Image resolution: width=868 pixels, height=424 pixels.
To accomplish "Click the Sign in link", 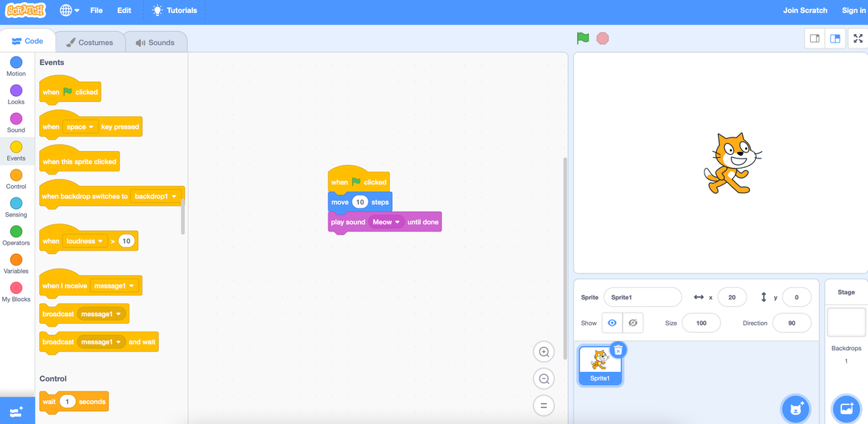I will point(854,11).
